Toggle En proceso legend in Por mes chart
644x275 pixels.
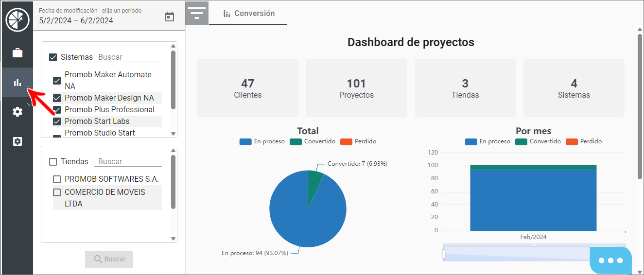[487, 141]
